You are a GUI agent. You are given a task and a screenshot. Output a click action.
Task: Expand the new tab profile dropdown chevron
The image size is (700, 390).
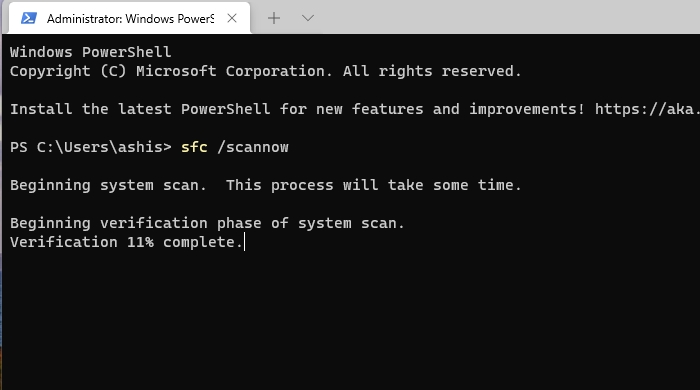[x=308, y=18]
